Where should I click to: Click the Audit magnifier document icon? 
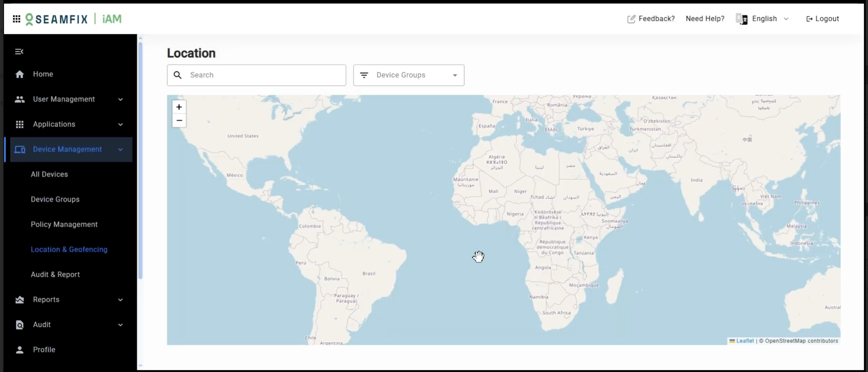tap(20, 324)
